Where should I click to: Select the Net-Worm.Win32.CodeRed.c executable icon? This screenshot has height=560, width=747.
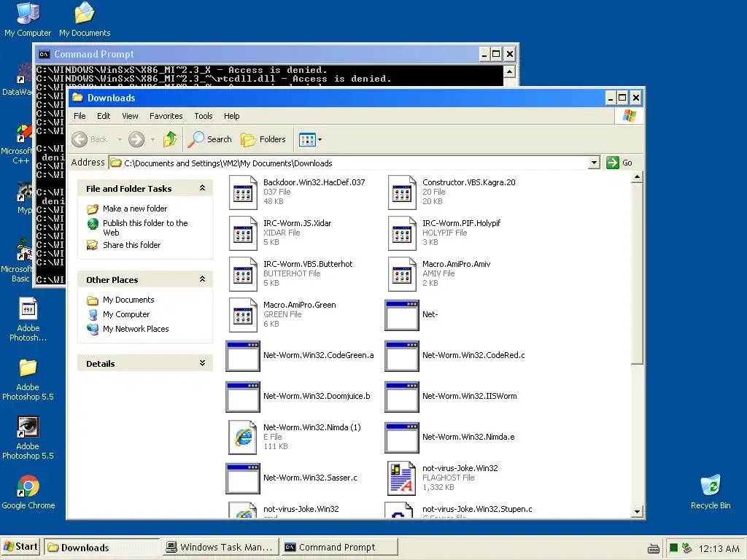(402, 356)
